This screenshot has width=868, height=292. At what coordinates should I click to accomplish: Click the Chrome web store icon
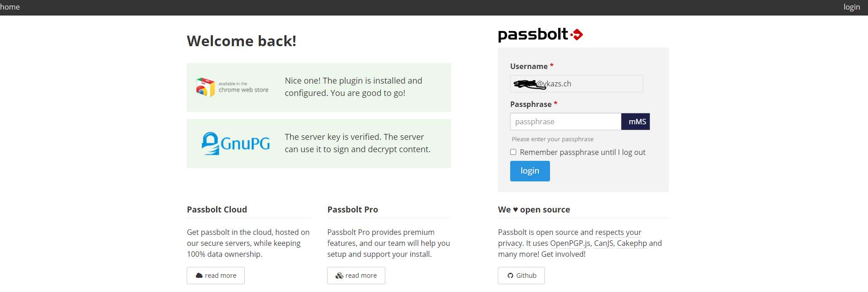pyautogui.click(x=205, y=87)
